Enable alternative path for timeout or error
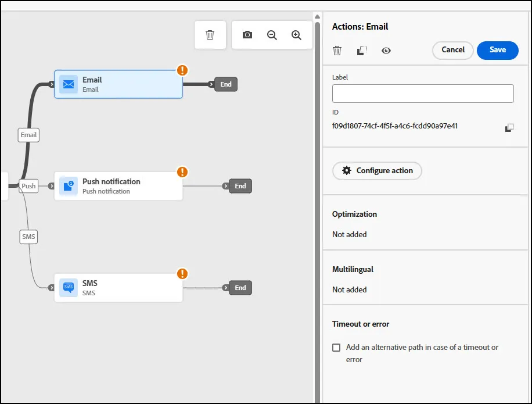The height and width of the screenshot is (404, 532). 336,348
